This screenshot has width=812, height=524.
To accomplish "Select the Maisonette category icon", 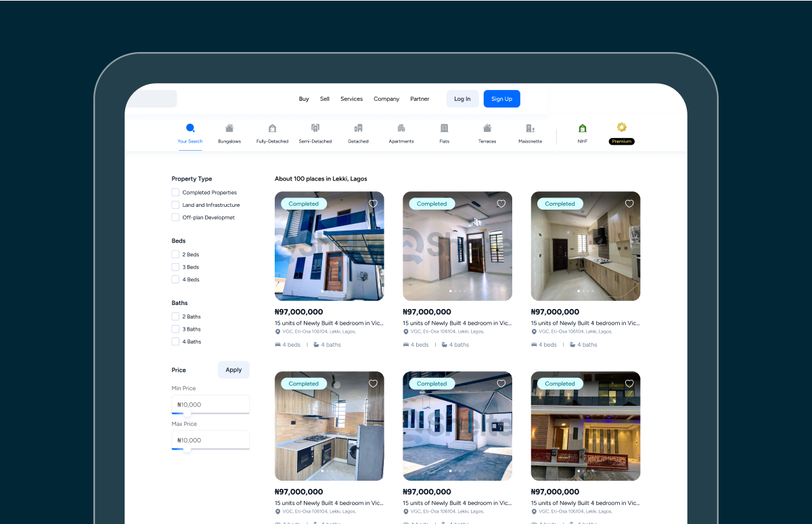I will tap(531, 128).
